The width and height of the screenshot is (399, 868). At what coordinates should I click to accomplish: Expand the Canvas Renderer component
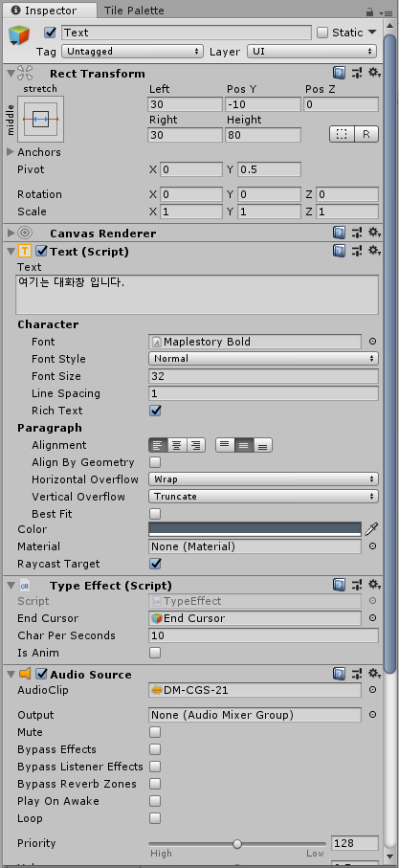pyautogui.click(x=10, y=234)
